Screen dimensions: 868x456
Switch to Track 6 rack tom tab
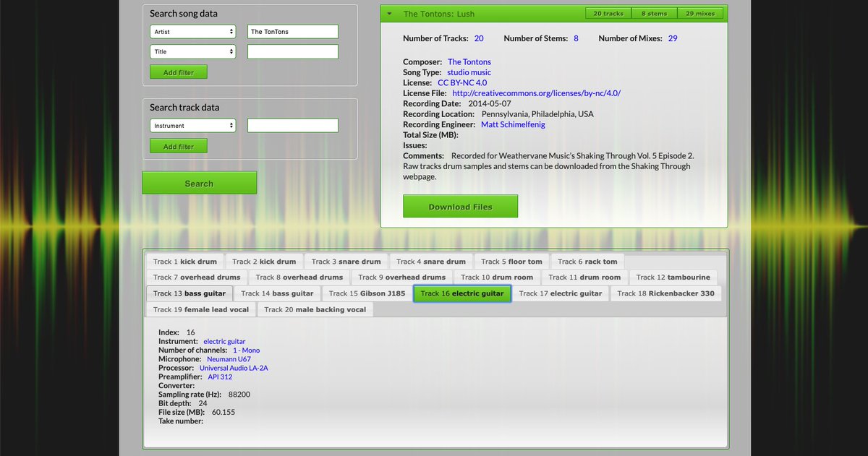pos(587,262)
